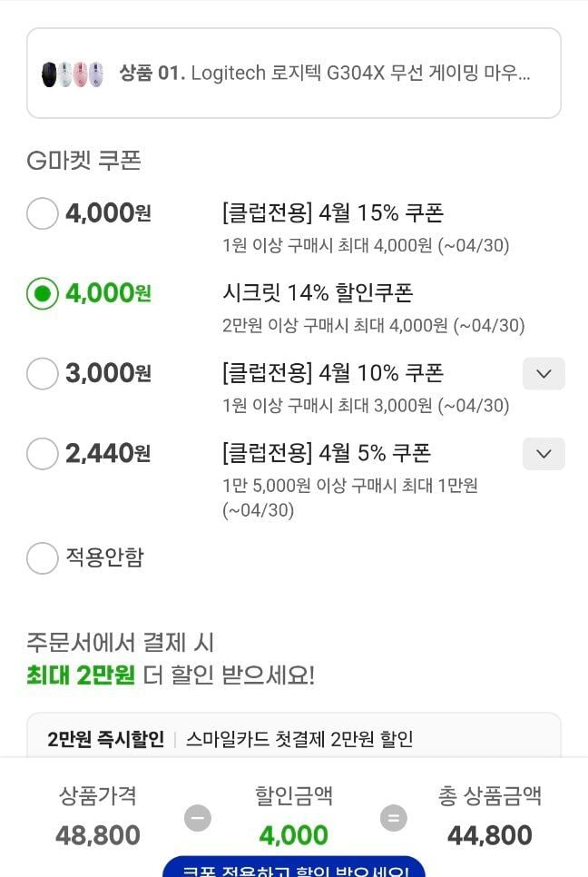Click the 상품 01 Logitech G304X title
This screenshot has width=588, height=877.
(x=324, y=74)
